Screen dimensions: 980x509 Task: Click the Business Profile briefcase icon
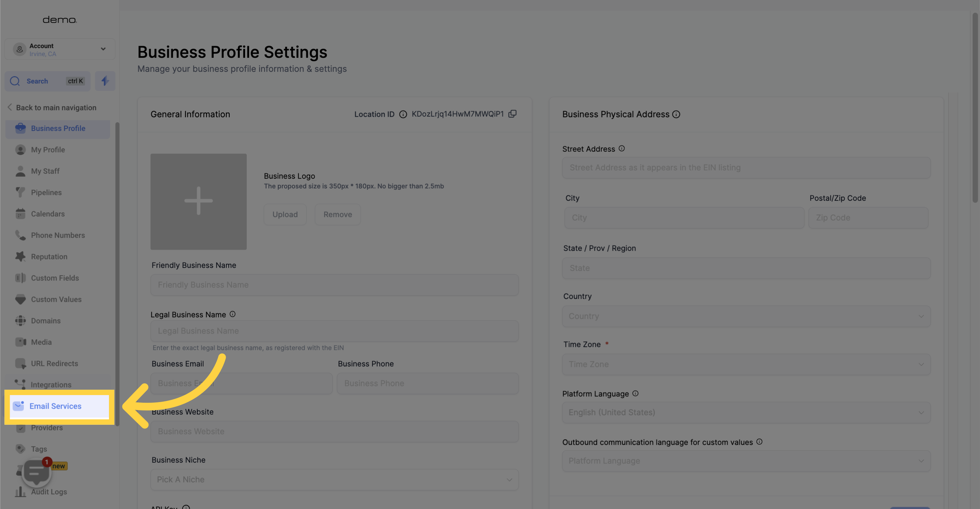coord(20,128)
